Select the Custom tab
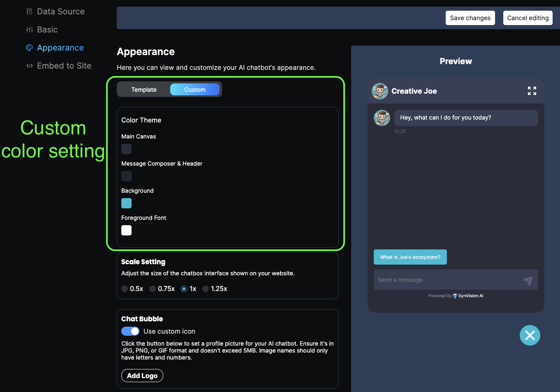Image resolution: width=560 pixels, height=392 pixels. tap(195, 90)
